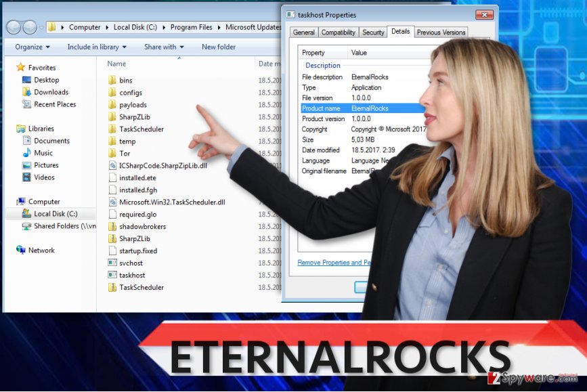Screen dimensions: 587x392
Task: Click the Desktop icon in Favorites
Action: click(26, 80)
